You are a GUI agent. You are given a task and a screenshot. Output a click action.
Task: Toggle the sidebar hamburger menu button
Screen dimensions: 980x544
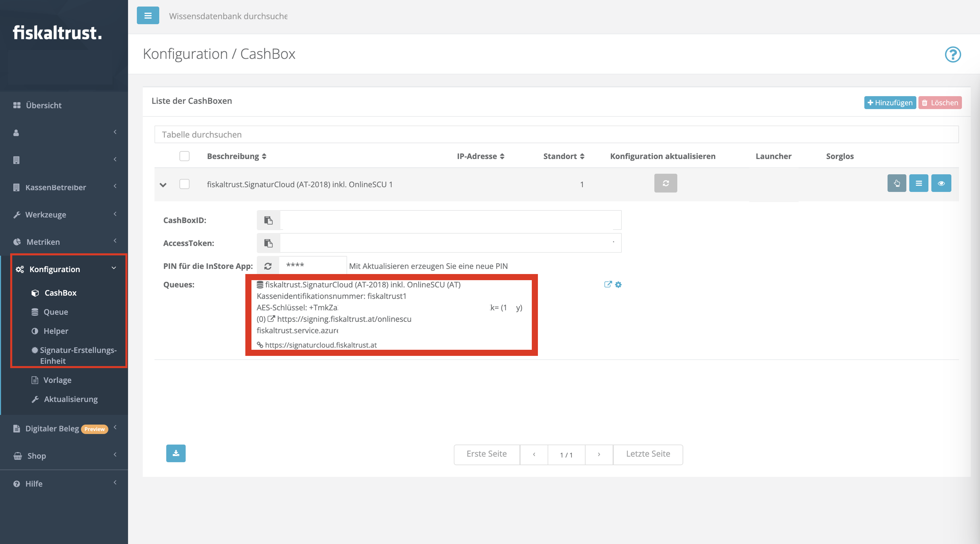coord(148,16)
